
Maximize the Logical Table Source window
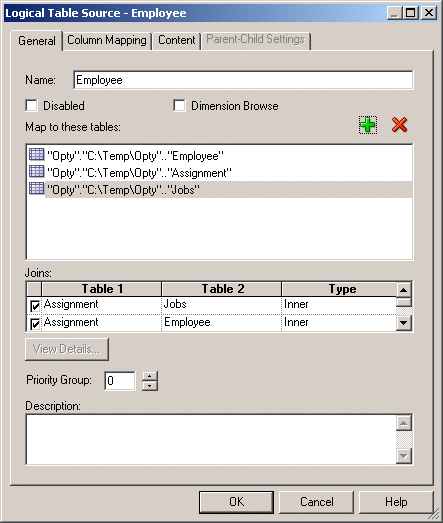tap(411, 13)
